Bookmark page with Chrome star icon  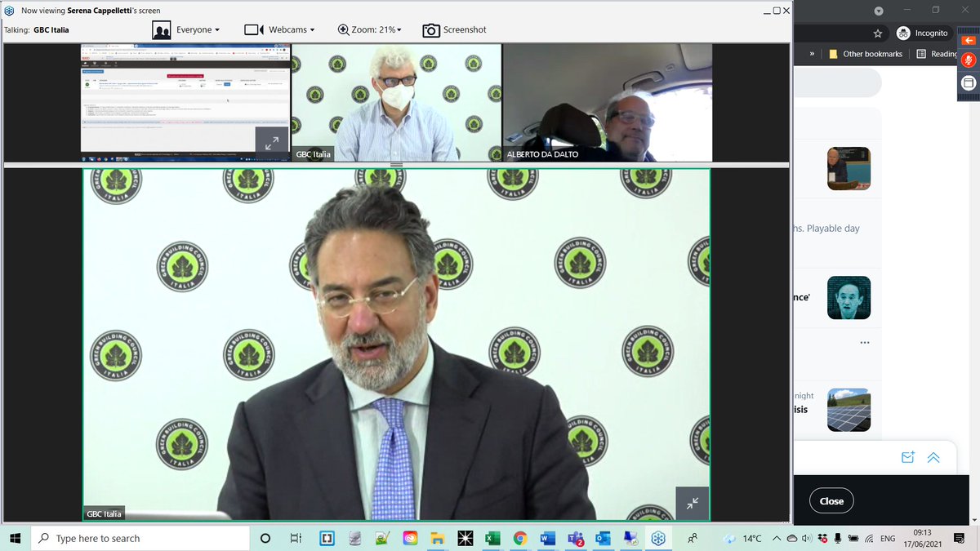(878, 33)
